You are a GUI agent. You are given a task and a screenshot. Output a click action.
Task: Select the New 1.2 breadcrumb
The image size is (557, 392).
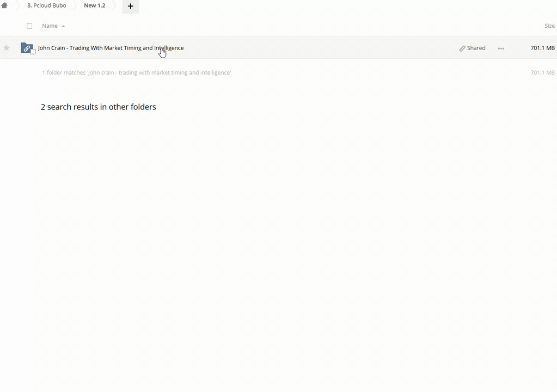(x=94, y=5)
